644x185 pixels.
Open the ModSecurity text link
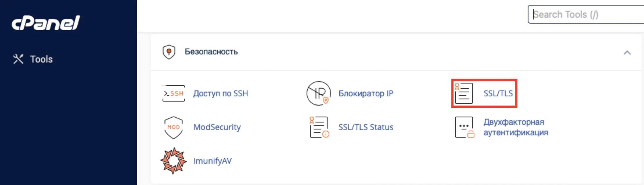coord(217,127)
